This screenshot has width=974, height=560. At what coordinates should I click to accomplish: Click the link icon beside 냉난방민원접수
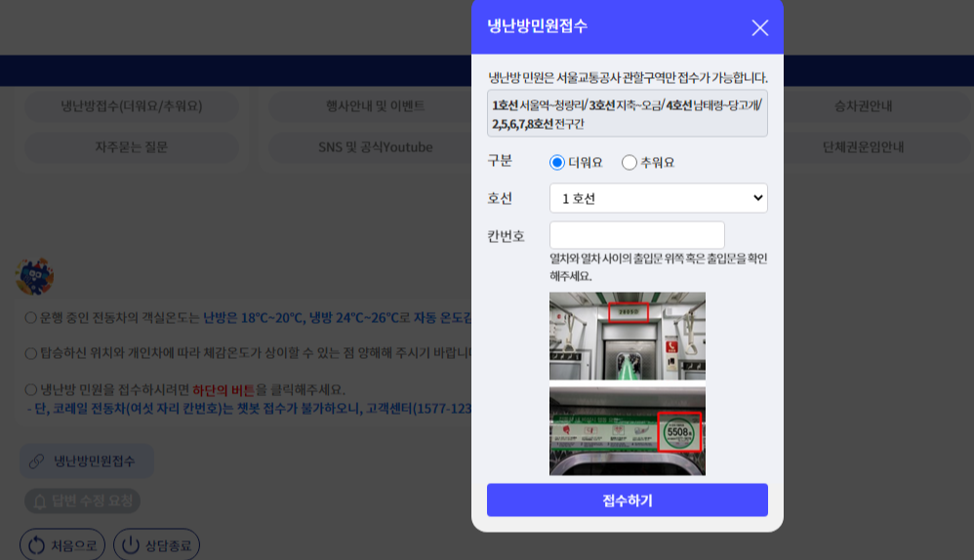37,461
